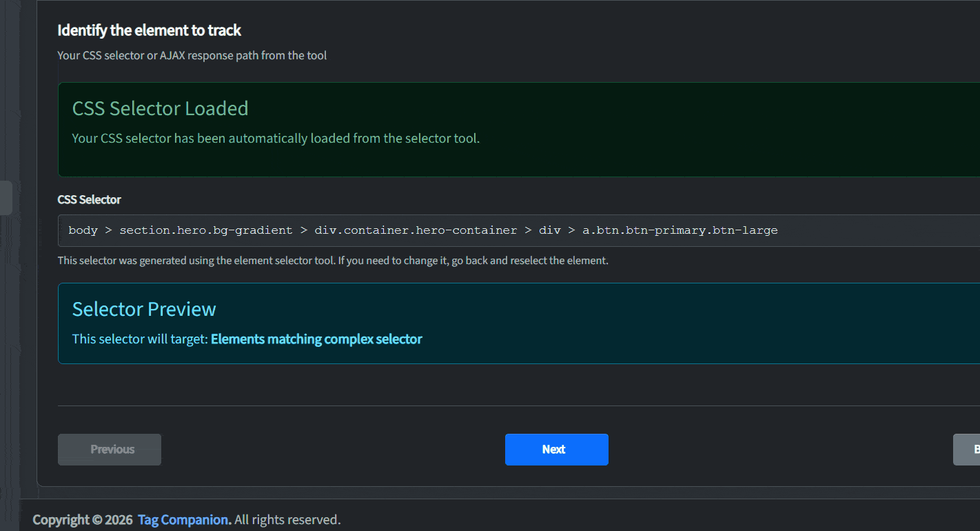Click 'section.hero.bg-gradient' within the selector string
Image resolution: width=980 pixels, height=531 pixels.
pos(205,230)
